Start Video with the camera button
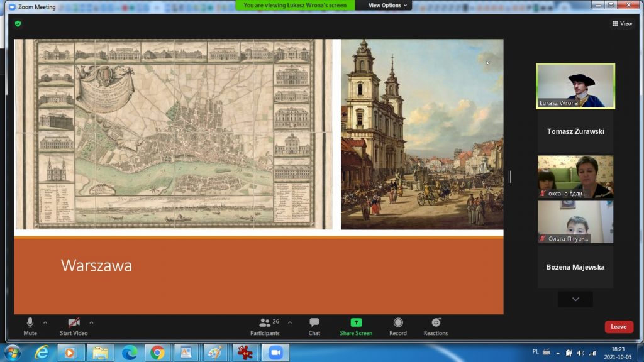 point(74,326)
